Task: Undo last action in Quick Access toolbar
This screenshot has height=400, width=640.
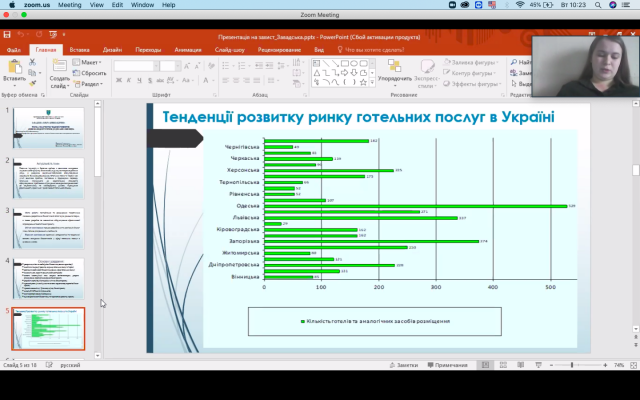Action: coord(21,35)
